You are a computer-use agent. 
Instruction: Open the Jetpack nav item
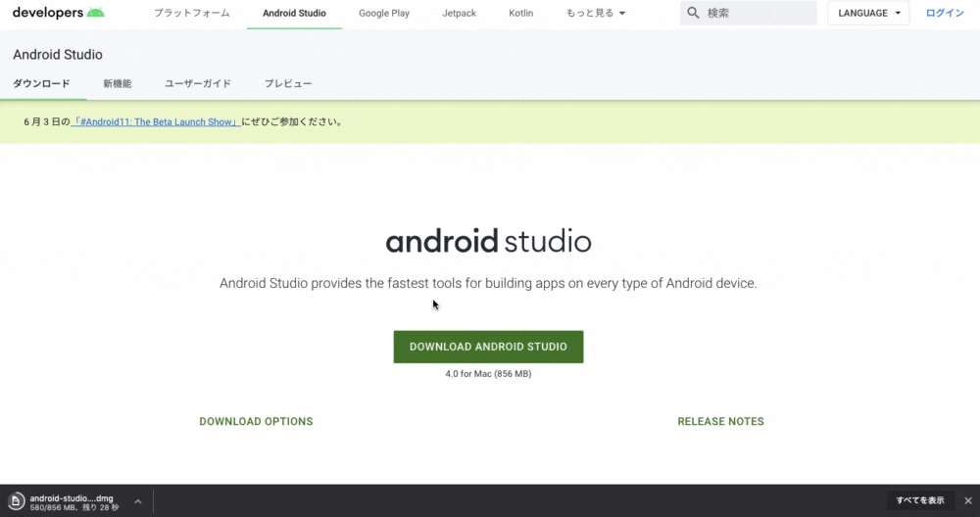[x=460, y=13]
